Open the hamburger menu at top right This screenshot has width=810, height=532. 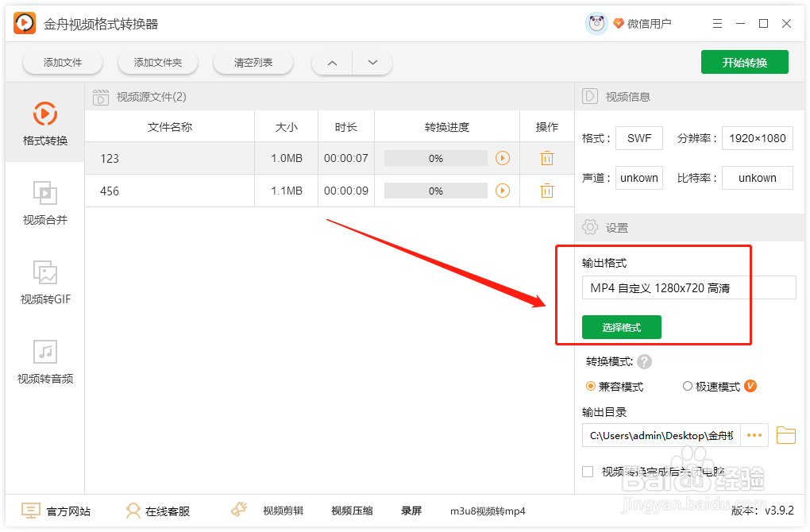coord(717,23)
